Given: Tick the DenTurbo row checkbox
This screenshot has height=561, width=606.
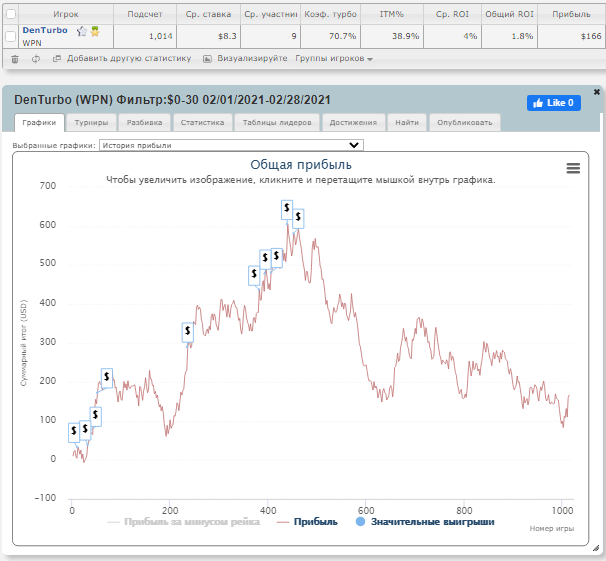Looking at the screenshot, I should tap(11, 36).
